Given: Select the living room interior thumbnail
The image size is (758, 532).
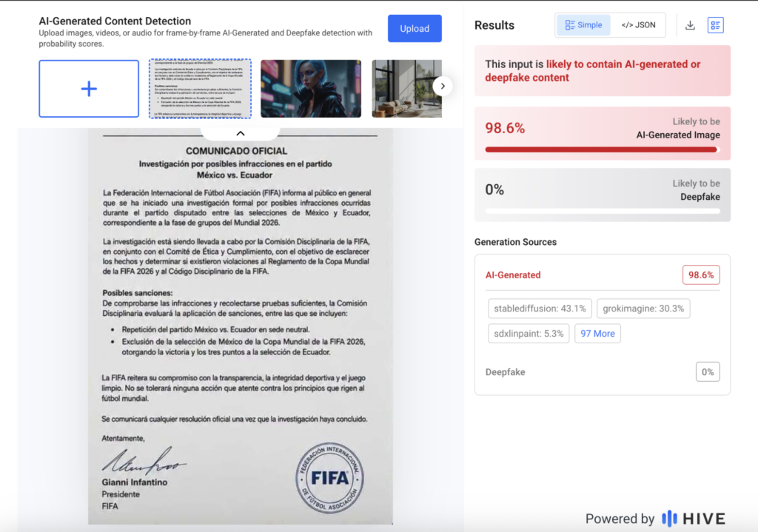Looking at the screenshot, I should 406,89.
